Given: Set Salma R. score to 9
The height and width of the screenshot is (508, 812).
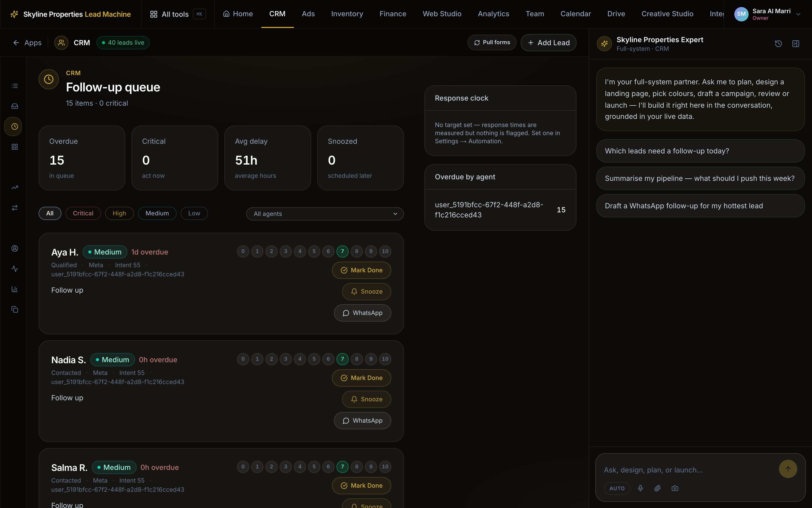Looking at the screenshot, I should [x=371, y=467].
